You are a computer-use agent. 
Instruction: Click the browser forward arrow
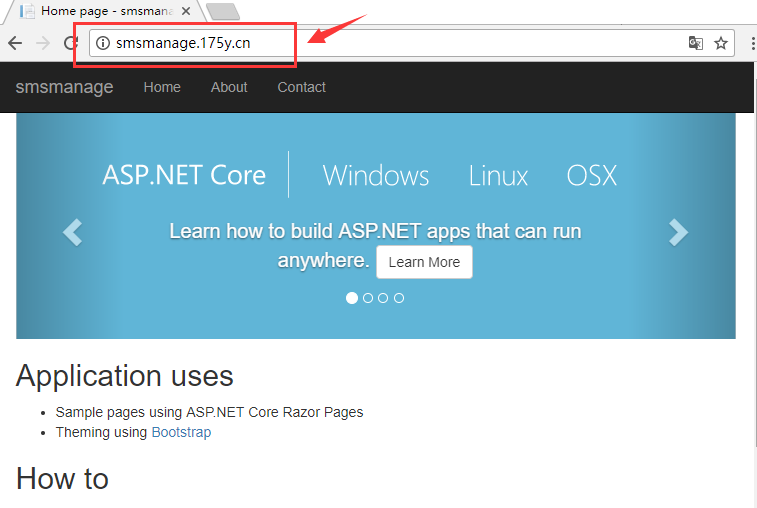pos(43,43)
